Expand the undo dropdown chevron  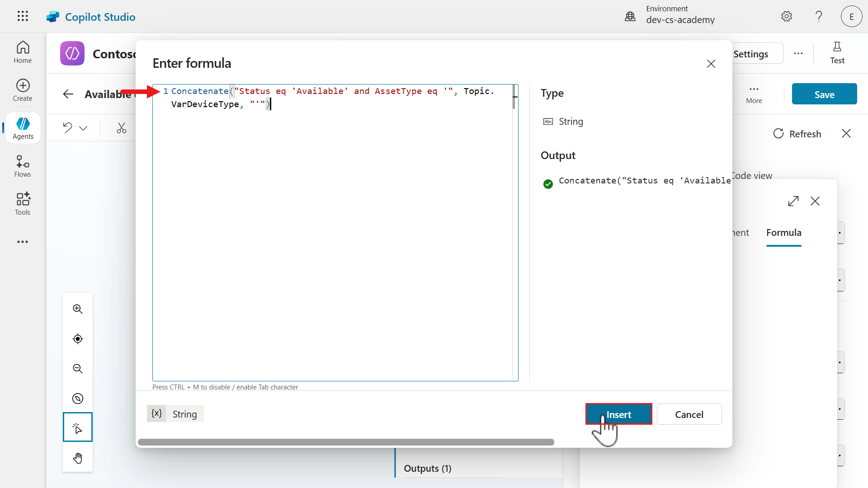(83, 128)
